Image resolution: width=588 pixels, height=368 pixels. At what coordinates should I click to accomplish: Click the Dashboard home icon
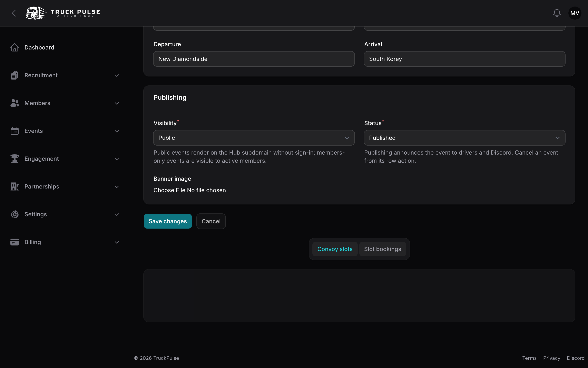click(x=14, y=47)
